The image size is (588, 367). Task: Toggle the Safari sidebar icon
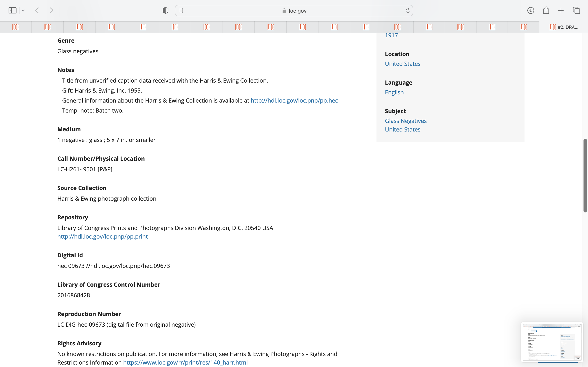(12, 10)
